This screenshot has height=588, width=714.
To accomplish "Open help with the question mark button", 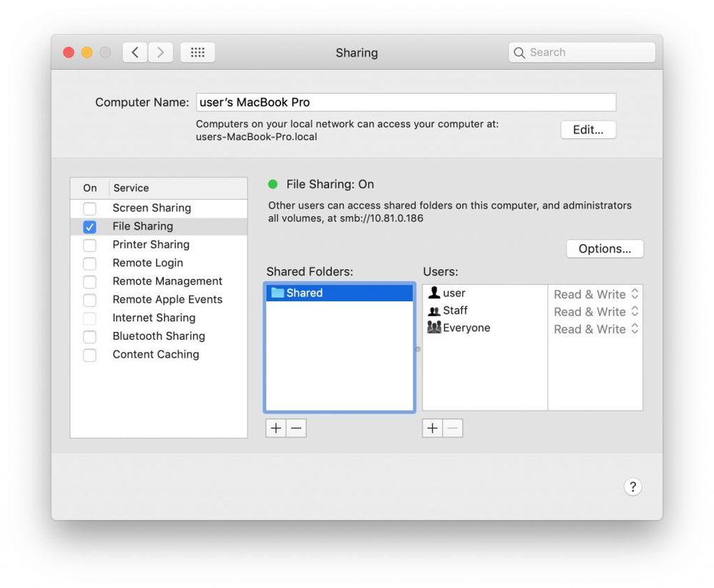I will pyautogui.click(x=632, y=486).
